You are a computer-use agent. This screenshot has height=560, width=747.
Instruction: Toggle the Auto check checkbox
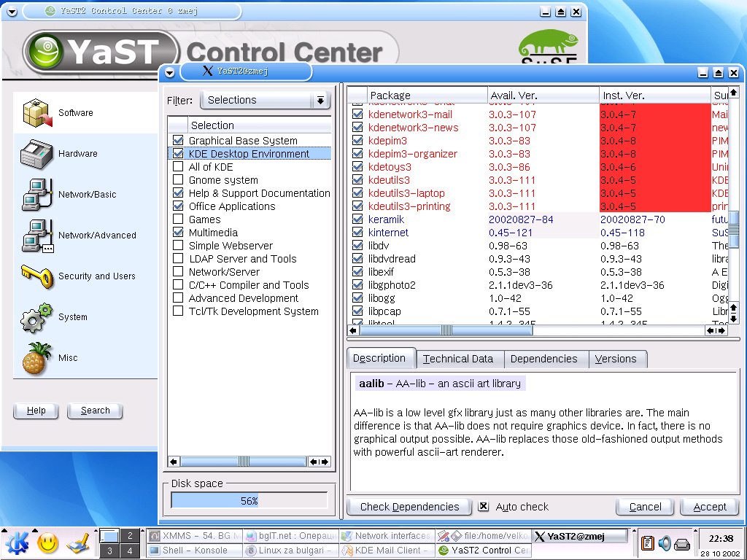pos(483,507)
